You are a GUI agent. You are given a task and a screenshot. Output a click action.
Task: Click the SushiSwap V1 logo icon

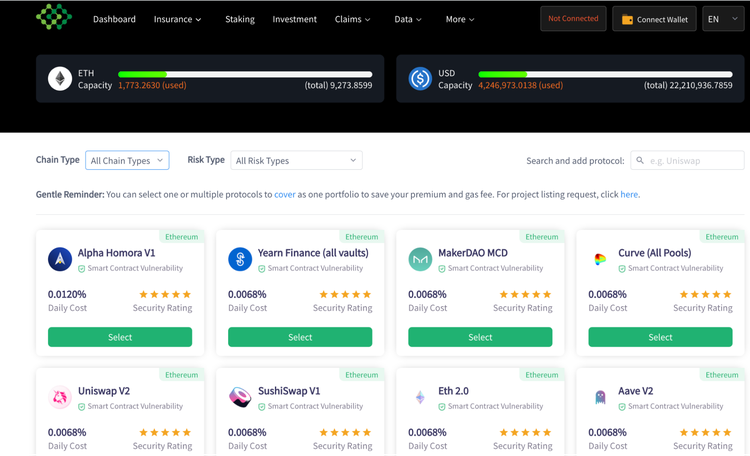point(240,397)
